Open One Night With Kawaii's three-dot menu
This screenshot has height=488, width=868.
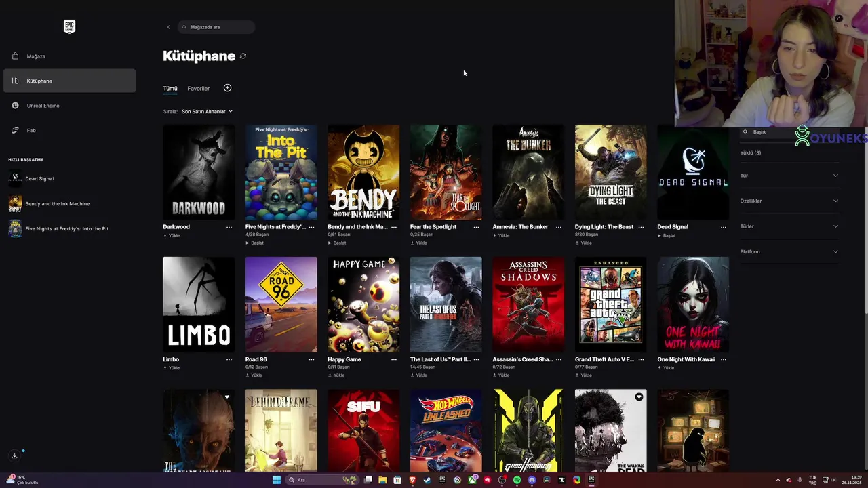(724, 359)
